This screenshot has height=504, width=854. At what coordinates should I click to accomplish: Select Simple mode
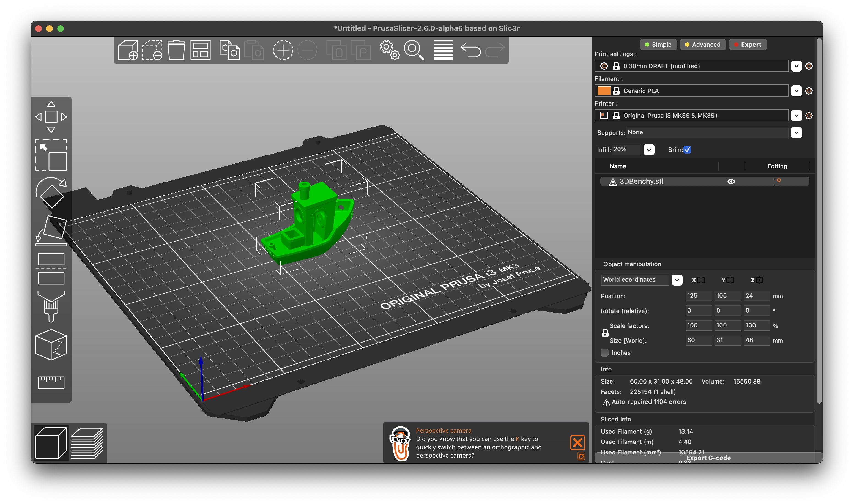tap(658, 45)
